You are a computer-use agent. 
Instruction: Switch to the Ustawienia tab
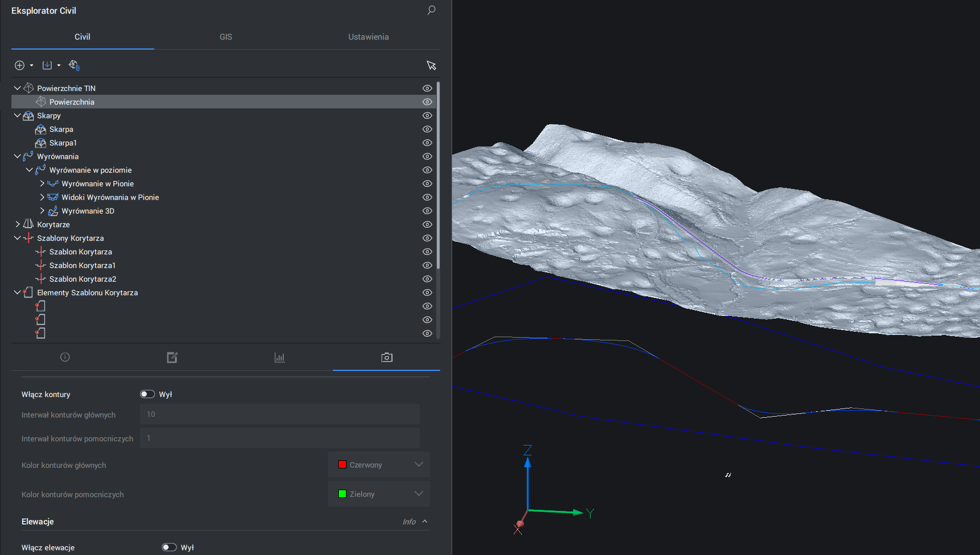point(368,37)
